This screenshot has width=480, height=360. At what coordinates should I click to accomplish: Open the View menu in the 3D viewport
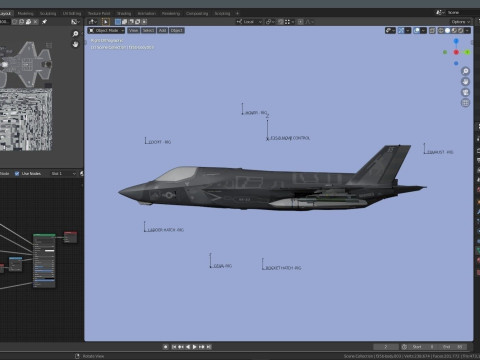coord(133,30)
